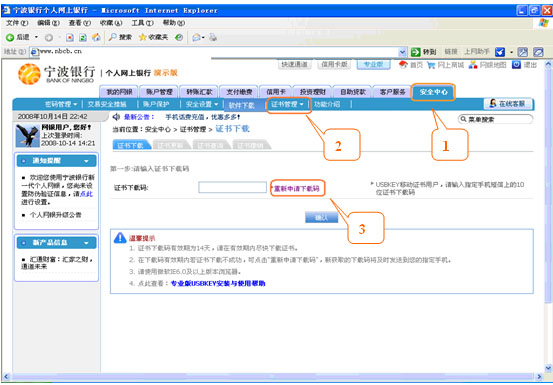Click the 信用卡版 button
Image resolution: width=553 pixels, height=385 pixels.
pos(334,65)
